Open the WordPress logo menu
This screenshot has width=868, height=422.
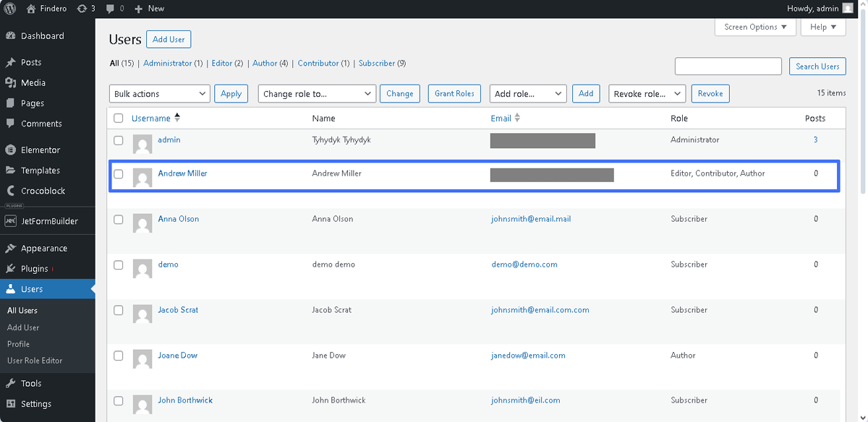pyautogui.click(x=9, y=9)
